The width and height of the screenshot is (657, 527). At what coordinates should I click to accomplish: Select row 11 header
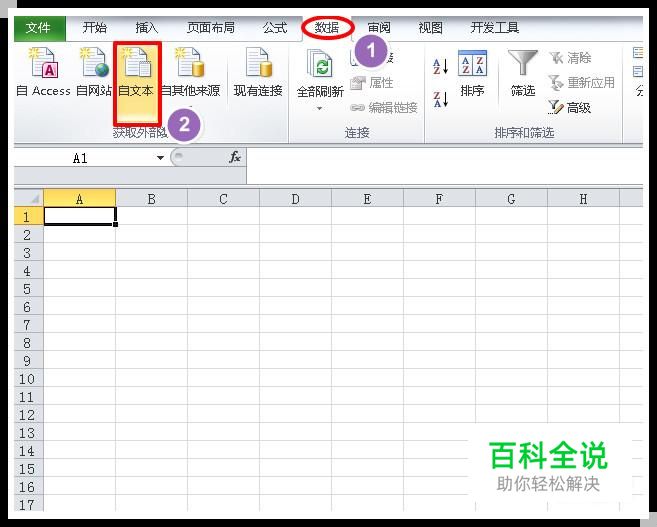coord(28,397)
